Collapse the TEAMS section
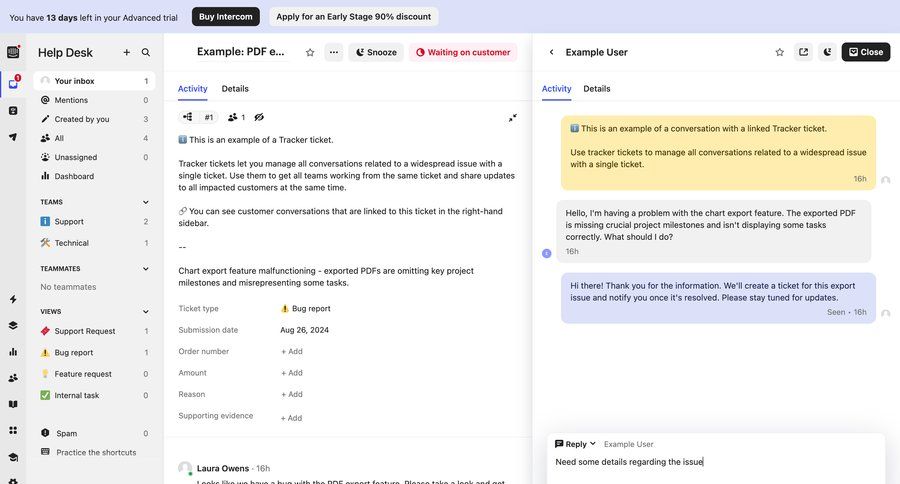Screen dimensions: 900x484 [146, 202]
